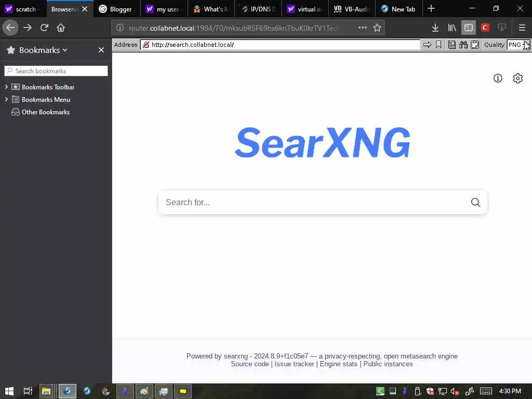Click the save image icon in Browservice bar
The image size is (532, 399).
(x=452, y=45)
